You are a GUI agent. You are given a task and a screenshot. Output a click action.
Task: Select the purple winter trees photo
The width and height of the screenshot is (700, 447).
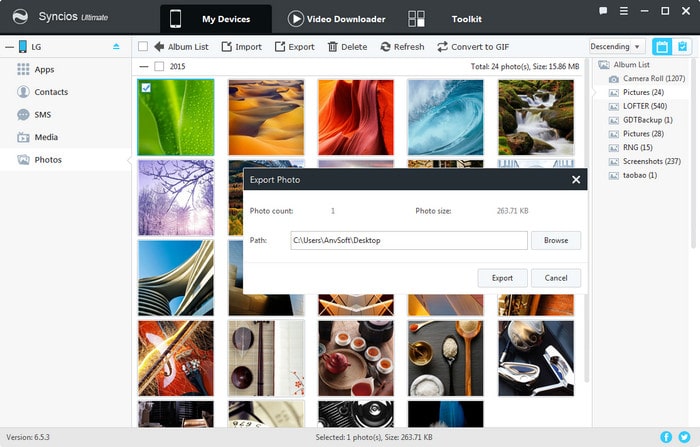pos(176,198)
